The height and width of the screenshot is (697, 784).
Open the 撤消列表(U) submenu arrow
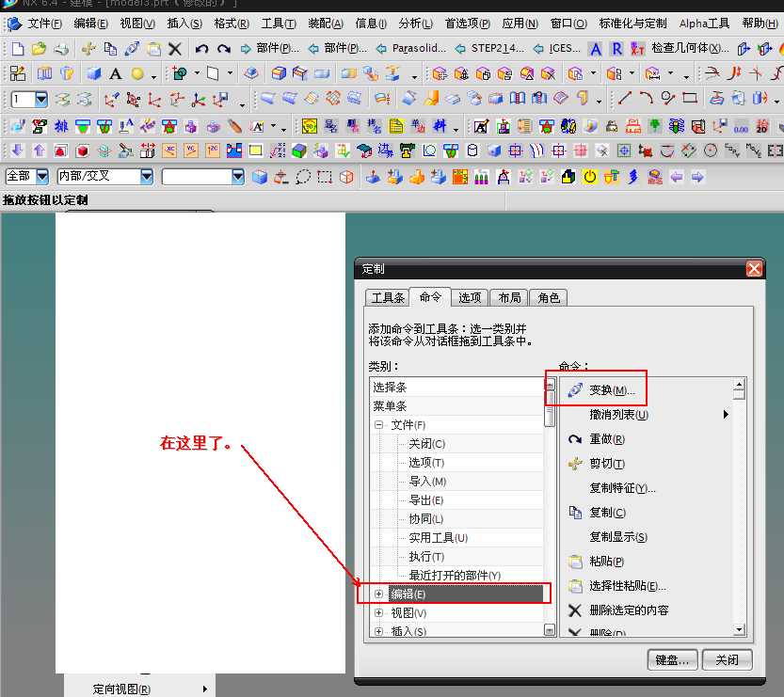click(726, 415)
